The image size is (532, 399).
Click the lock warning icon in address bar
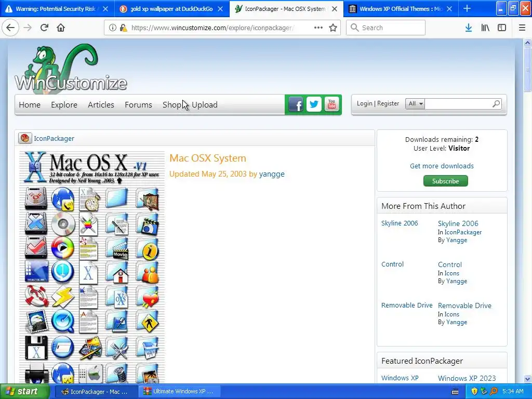(x=124, y=28)
